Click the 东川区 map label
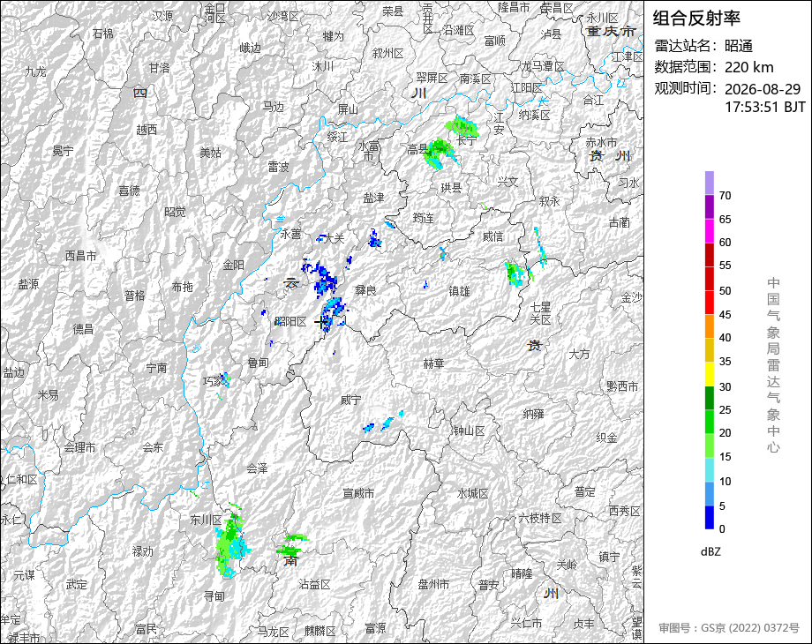Screen dimensions: 812x644 tap(207, 520)
